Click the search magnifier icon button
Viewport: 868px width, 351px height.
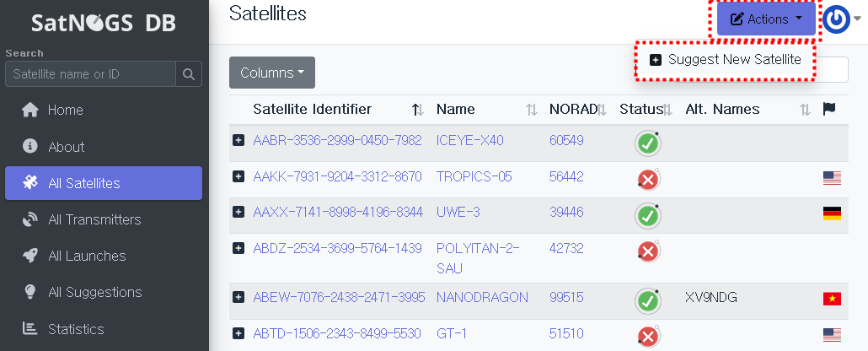click(x=188, y=74)
